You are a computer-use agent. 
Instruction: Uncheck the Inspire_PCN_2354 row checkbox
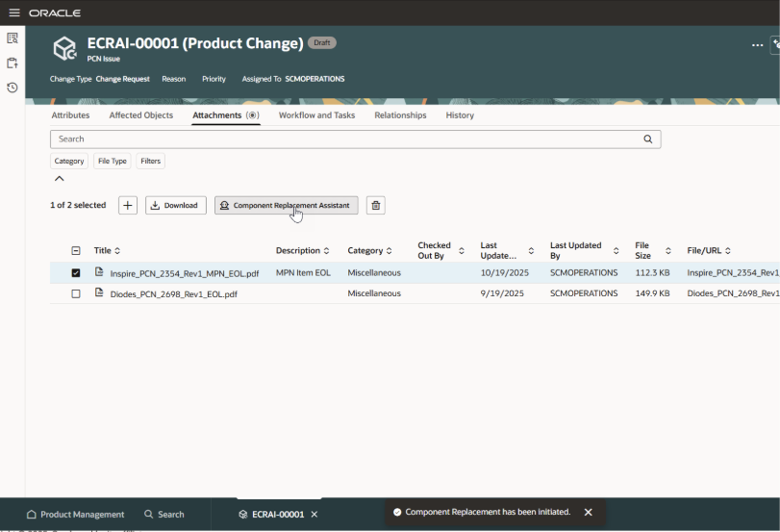pos(76,273)
